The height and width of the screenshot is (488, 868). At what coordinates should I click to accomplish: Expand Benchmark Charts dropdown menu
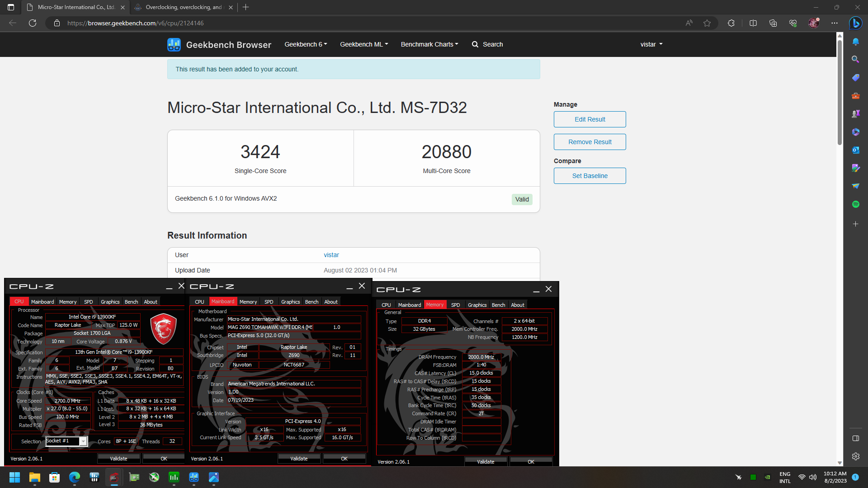[429, 44]
